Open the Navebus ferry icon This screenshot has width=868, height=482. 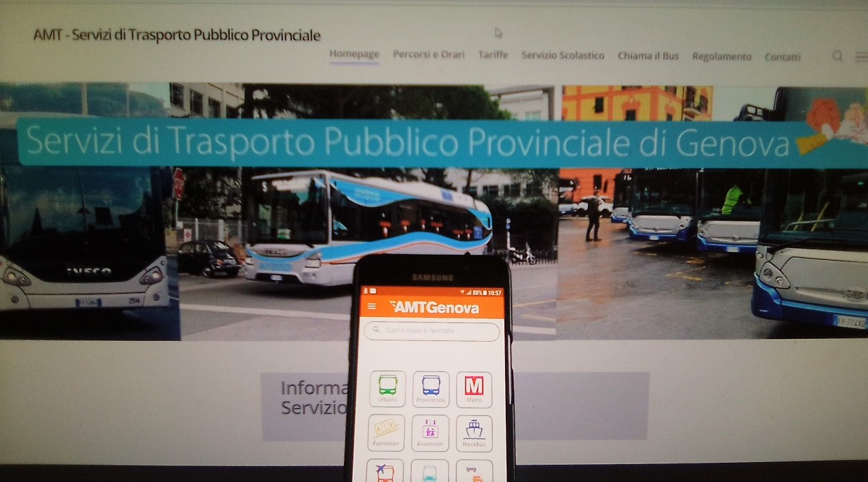(474, 432)
